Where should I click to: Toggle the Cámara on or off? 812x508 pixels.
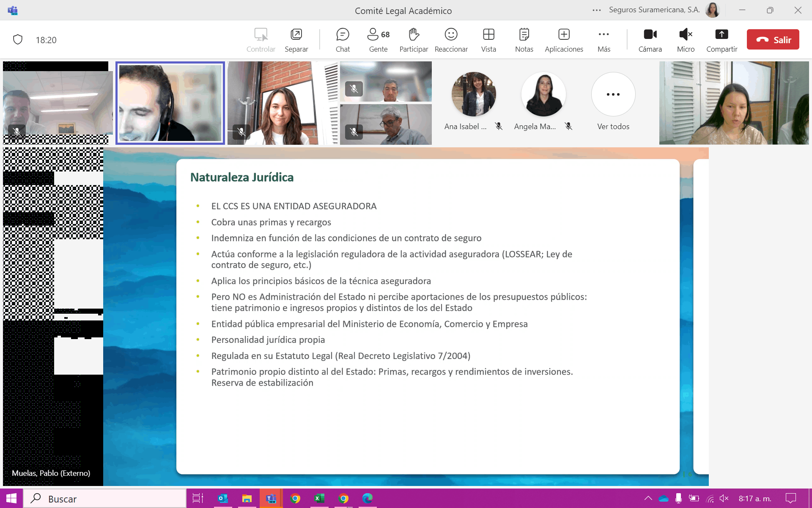click(x=650, y=40)
